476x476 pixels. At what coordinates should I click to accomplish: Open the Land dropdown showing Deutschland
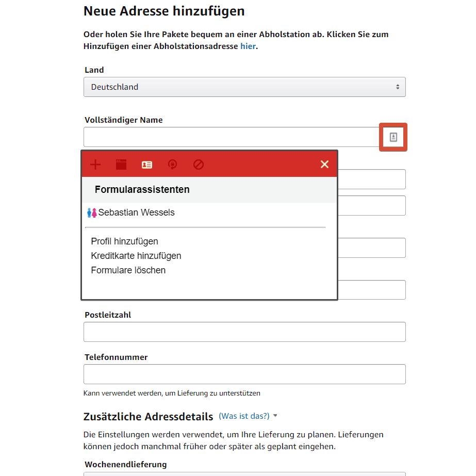tap(244, 87)
